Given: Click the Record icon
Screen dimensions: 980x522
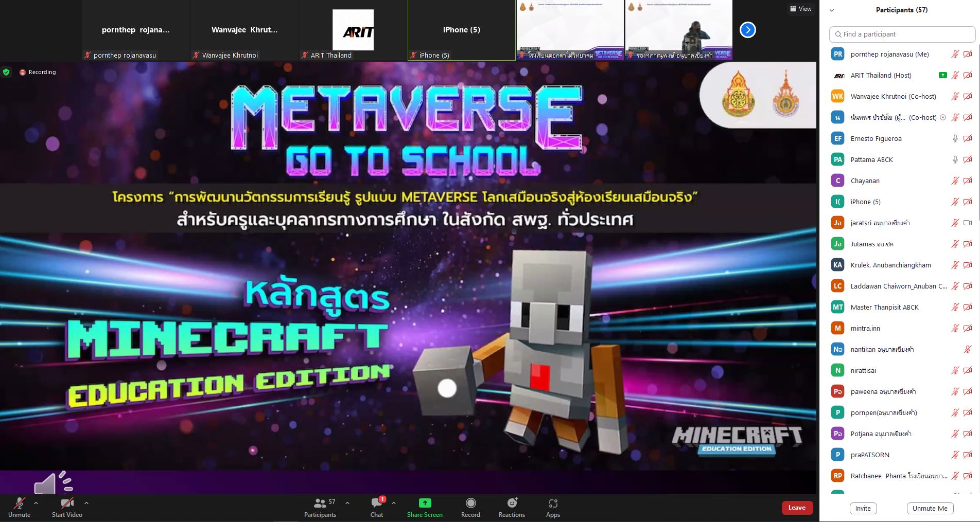Looking at the screenshot, I should [470, 503].
